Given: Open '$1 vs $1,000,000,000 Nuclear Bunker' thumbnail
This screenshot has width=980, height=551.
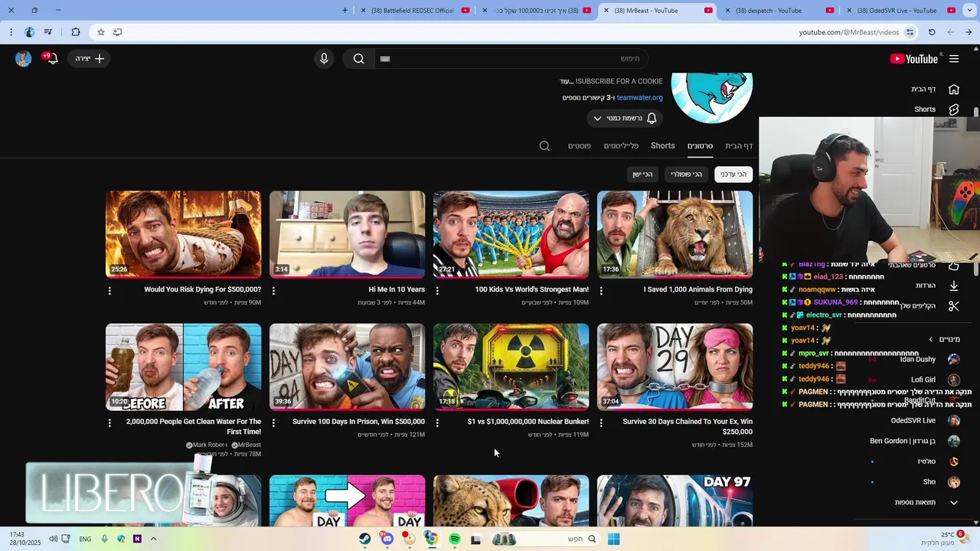Looking at the screenshot, I should coord(511,367).
